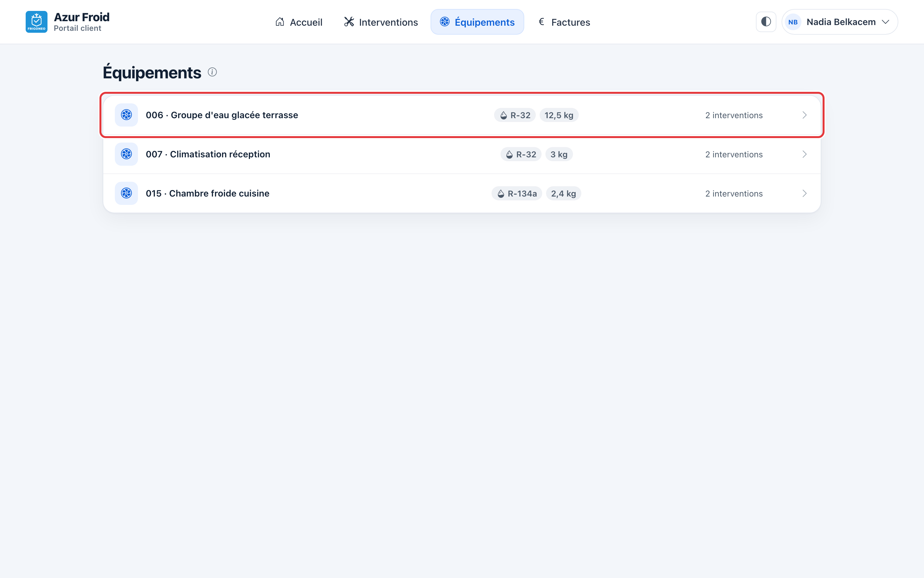This screenshot has width=924, height=578.
Task: Click fan icon of Climatisation réception row
Action: point(126,154)
